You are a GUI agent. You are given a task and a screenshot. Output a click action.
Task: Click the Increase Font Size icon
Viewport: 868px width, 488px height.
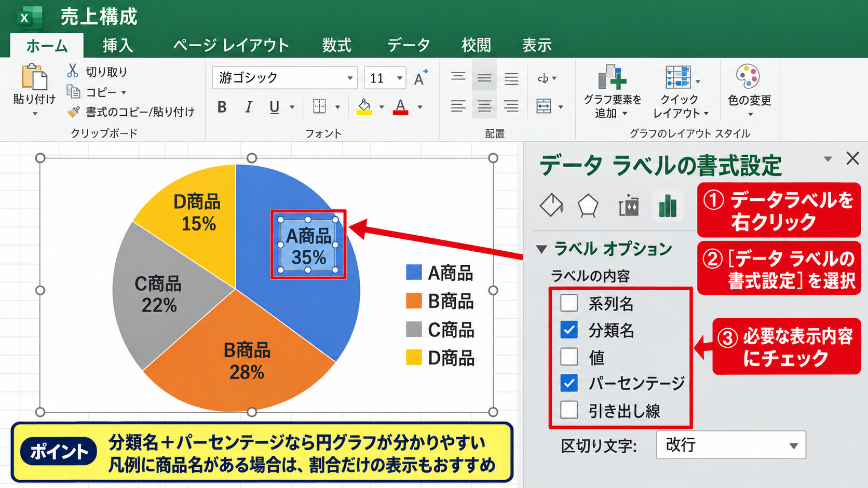tap(421, 77)
